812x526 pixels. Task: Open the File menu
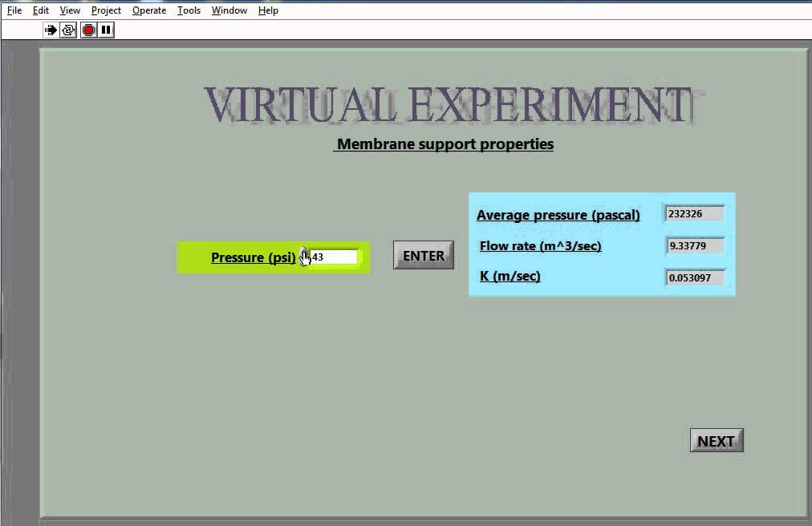pyautogui.click(x=14, y=10)
